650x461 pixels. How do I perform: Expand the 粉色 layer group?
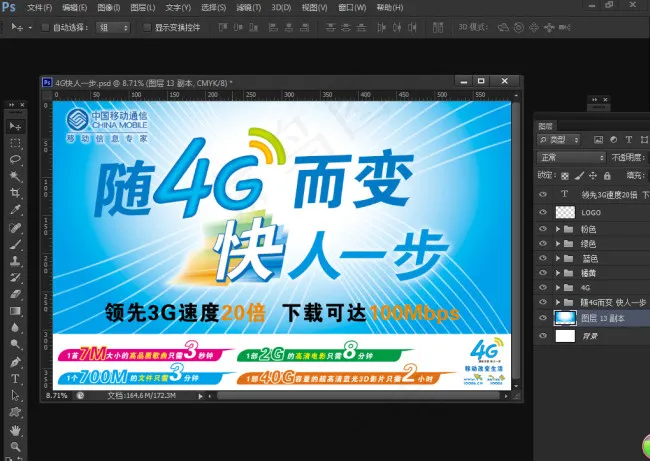point(557,229)
